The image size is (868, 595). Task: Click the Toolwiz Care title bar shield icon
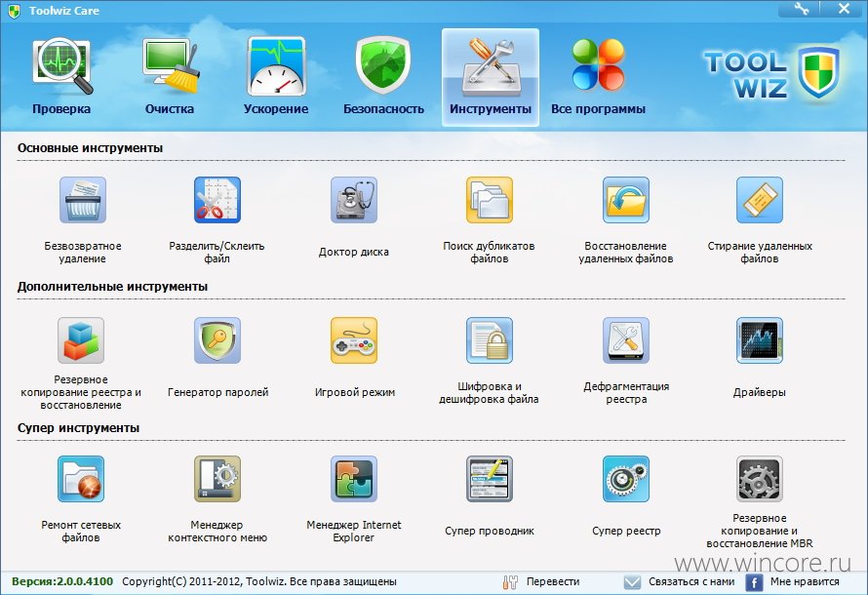point(15,10)
